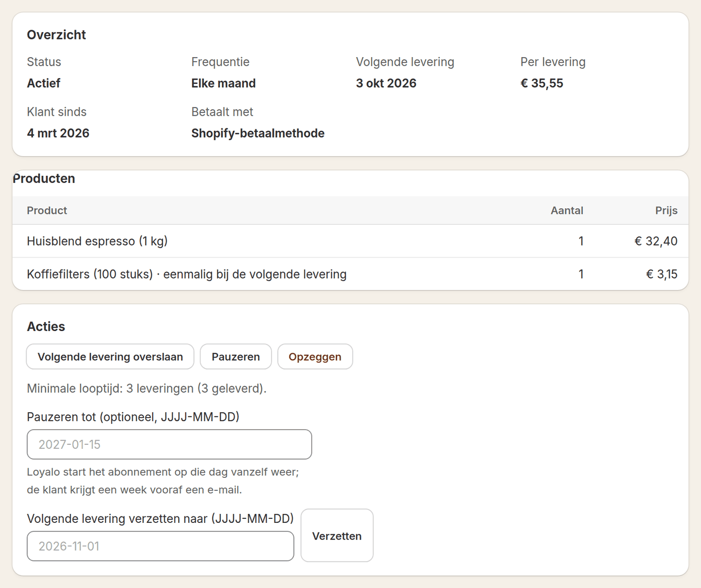This screenshot has height=588, width=701.
Task: Select the Huisblend espresso (1 kg) row text
Action: [x=97, y=241]
